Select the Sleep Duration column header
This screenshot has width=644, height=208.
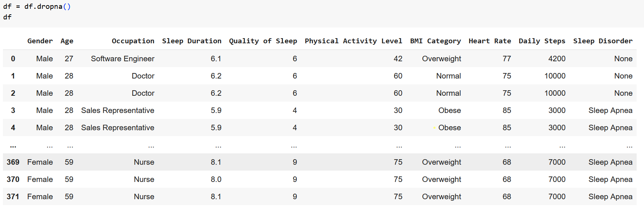[191, 41]
